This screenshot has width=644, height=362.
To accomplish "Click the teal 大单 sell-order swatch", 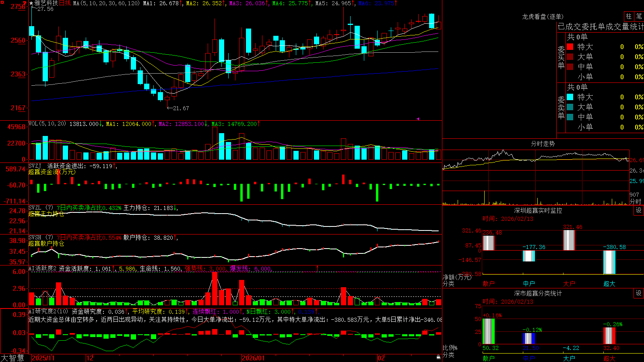I will click(x=570, y=107).
